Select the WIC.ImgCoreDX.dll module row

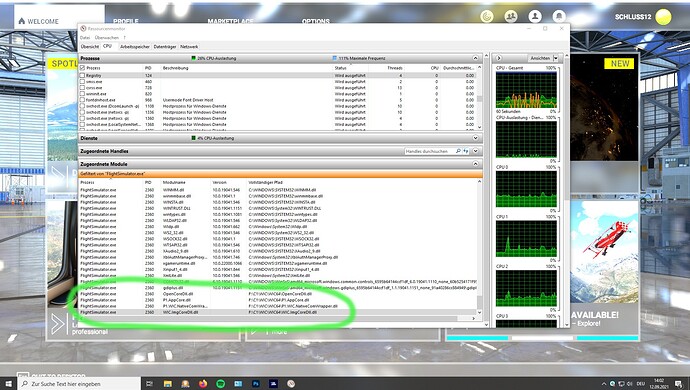click(277, 312)
